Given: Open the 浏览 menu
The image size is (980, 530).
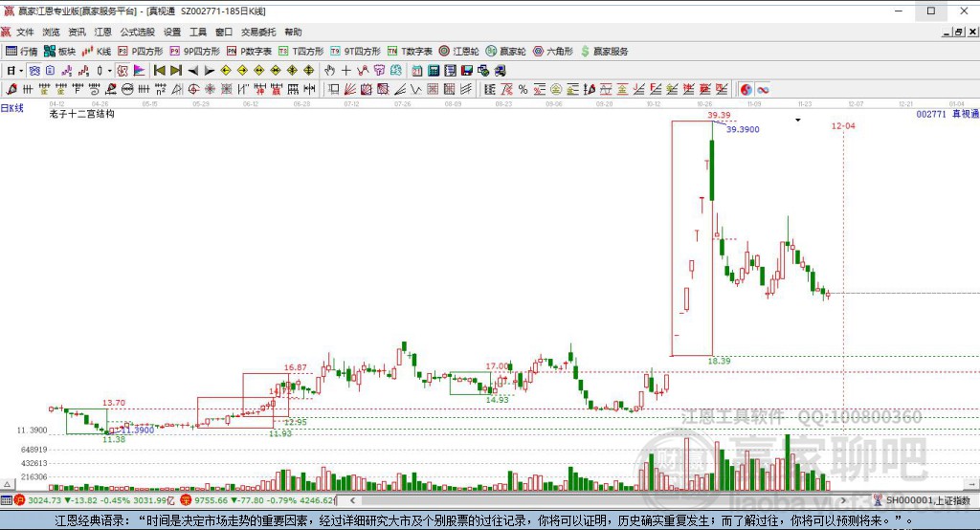Looking at the screenshot, I should (51, 32).
